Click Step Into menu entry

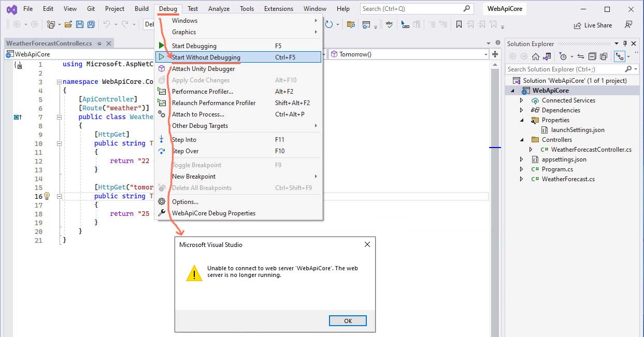click(x=239, y=140)
